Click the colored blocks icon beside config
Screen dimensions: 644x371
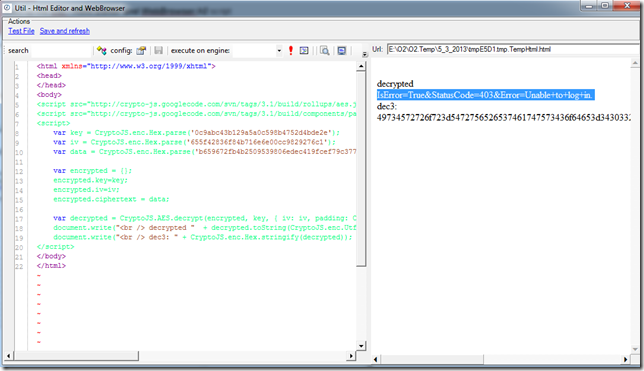click(x=101, y=51)
